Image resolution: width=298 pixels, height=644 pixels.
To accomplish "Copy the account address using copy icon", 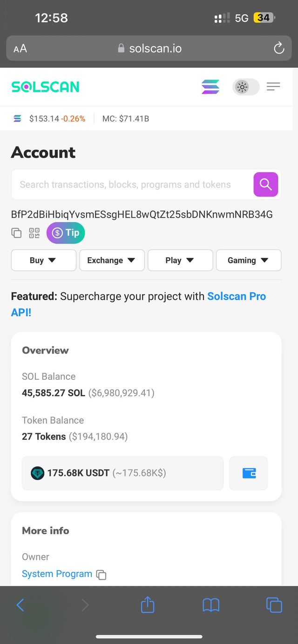I will (x=16, y=233).
